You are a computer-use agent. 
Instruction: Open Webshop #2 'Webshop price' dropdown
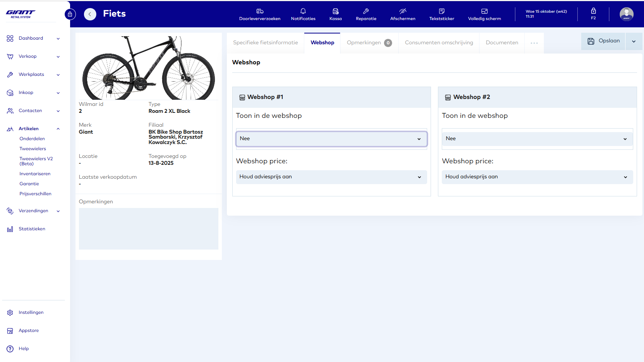tap(537, 177)
